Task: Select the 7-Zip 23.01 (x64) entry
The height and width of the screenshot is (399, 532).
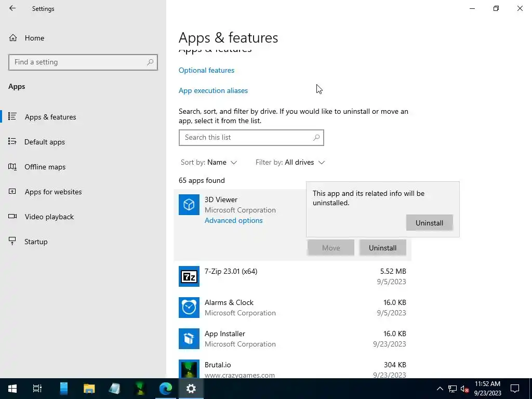Action: pos(292,276)
